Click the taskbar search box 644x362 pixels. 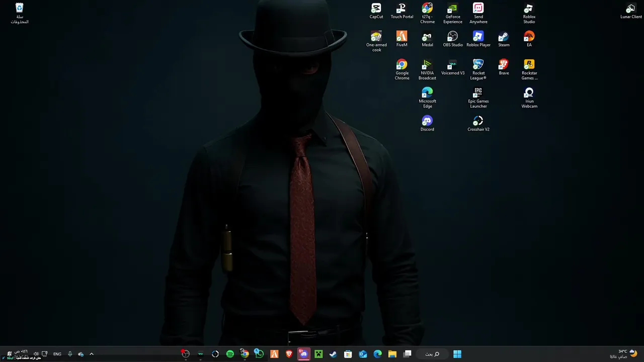(x=432, y=354)
